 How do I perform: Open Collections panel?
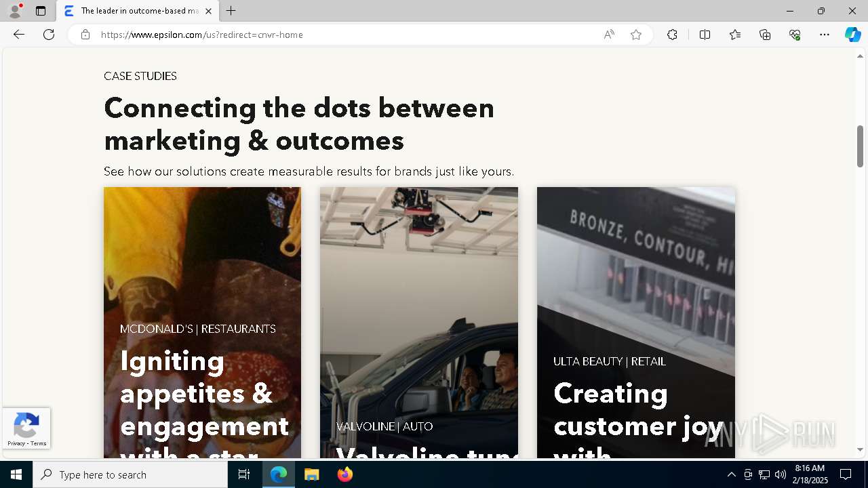point(765,35)
